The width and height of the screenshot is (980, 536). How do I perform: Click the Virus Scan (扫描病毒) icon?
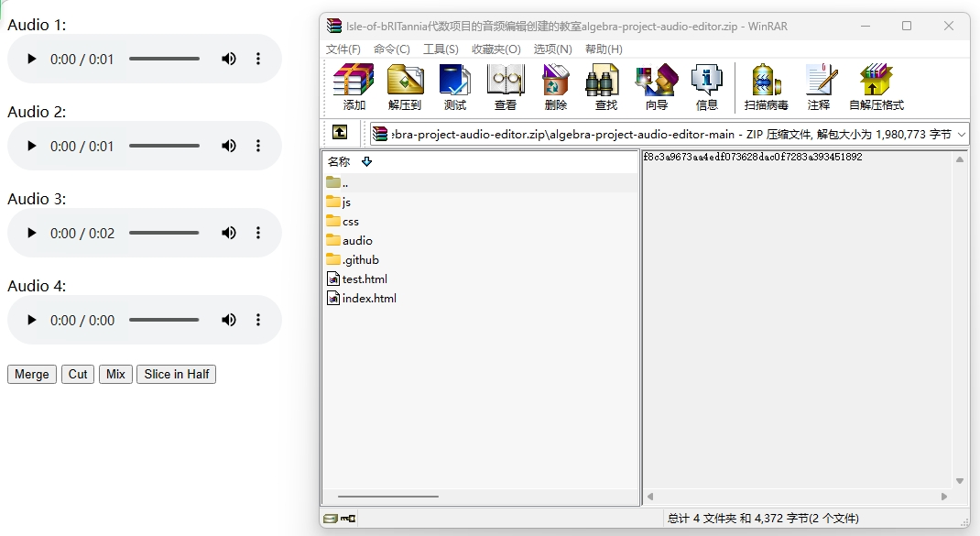[767, 87]
